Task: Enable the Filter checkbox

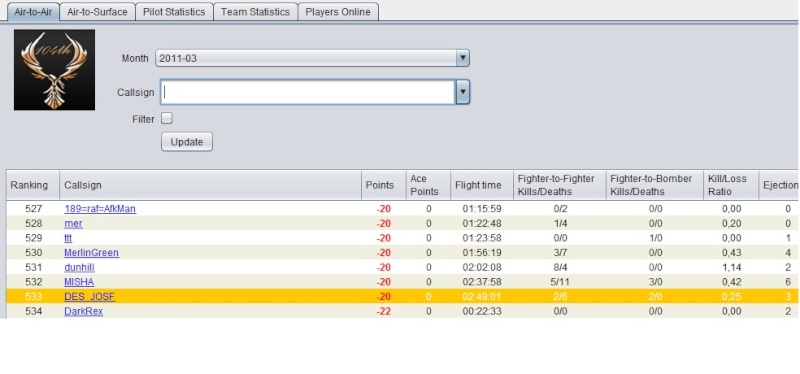Action: coord(167,118)
